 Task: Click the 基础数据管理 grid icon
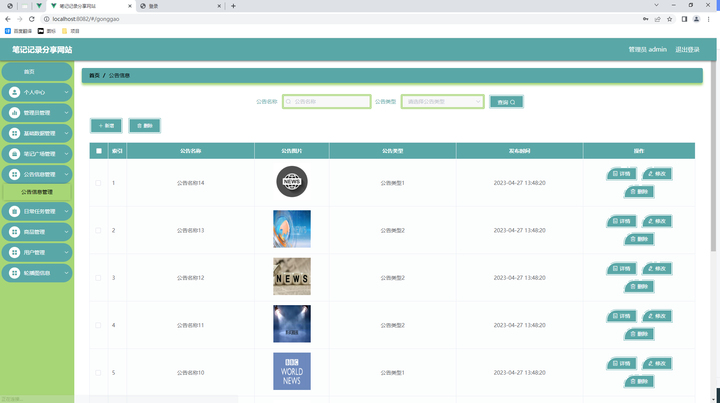14,133
